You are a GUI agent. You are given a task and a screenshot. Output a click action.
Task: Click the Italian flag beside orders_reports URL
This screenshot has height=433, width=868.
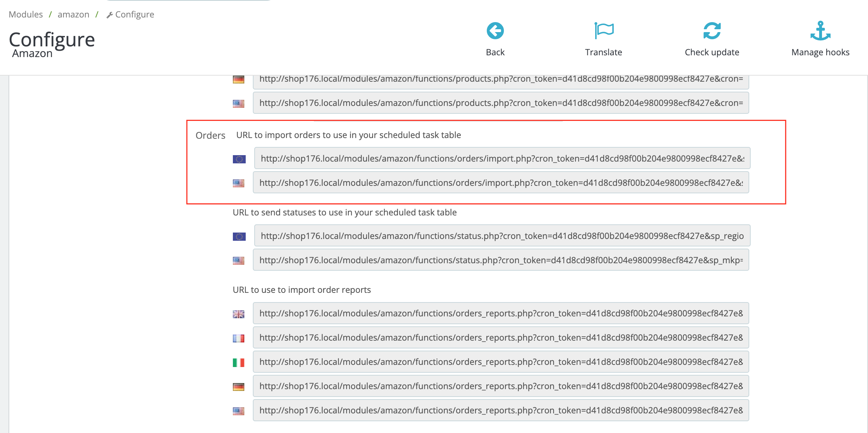pos(239,362)
